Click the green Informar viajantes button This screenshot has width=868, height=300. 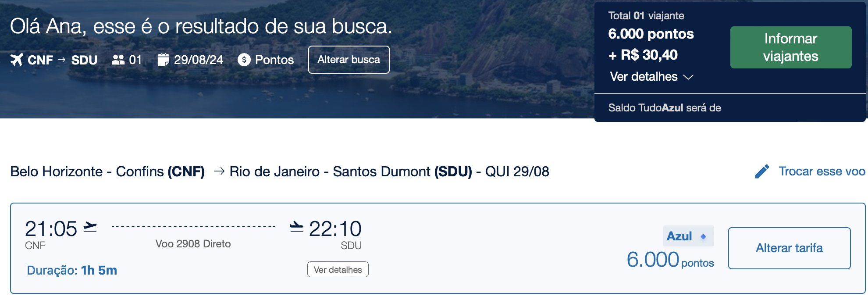coord(791,47)
